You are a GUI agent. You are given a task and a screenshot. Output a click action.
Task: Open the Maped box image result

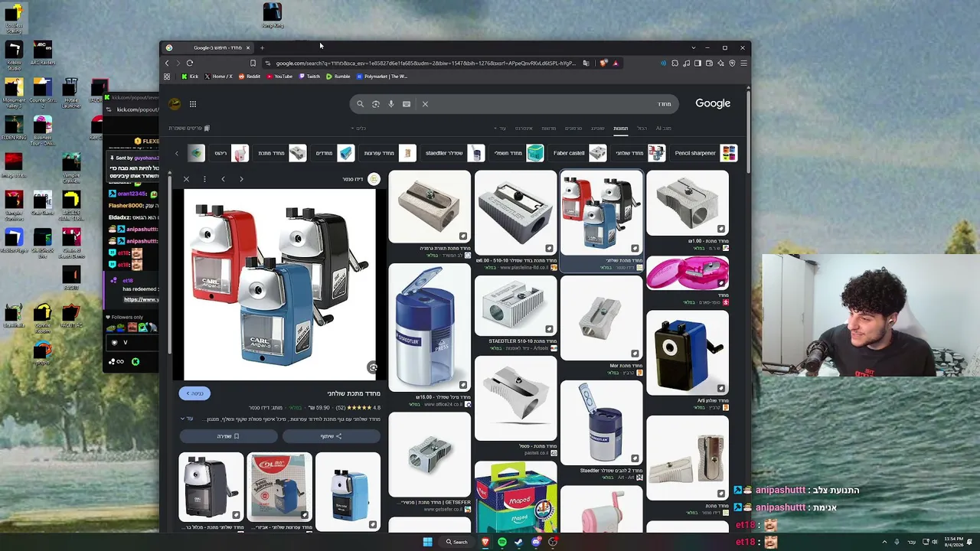click(x=515, y=497)
